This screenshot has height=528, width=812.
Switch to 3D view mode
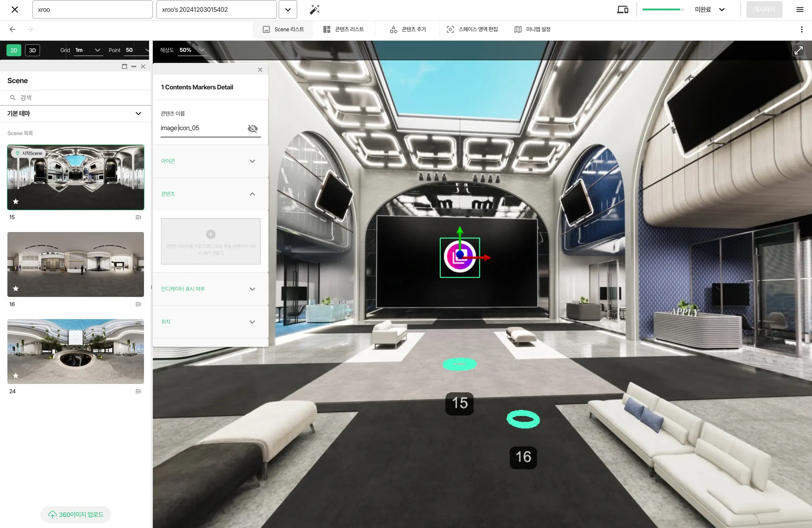tap(33, 50)
